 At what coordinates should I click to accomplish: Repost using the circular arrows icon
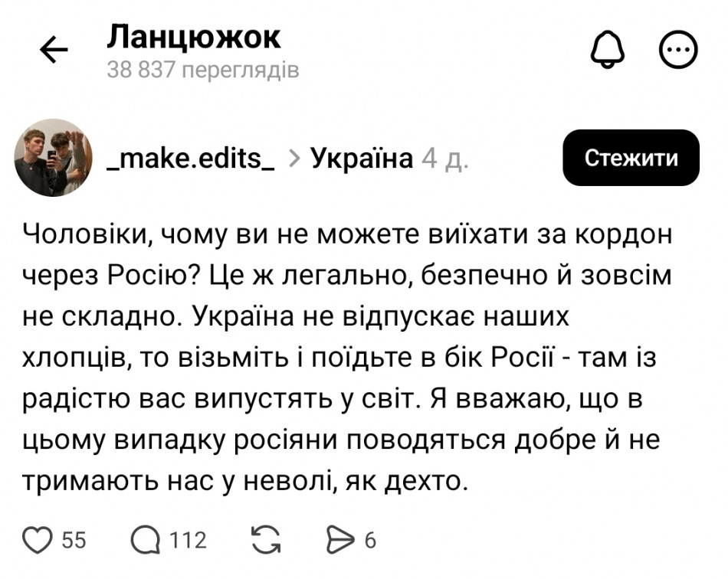[x=267, y=541]
